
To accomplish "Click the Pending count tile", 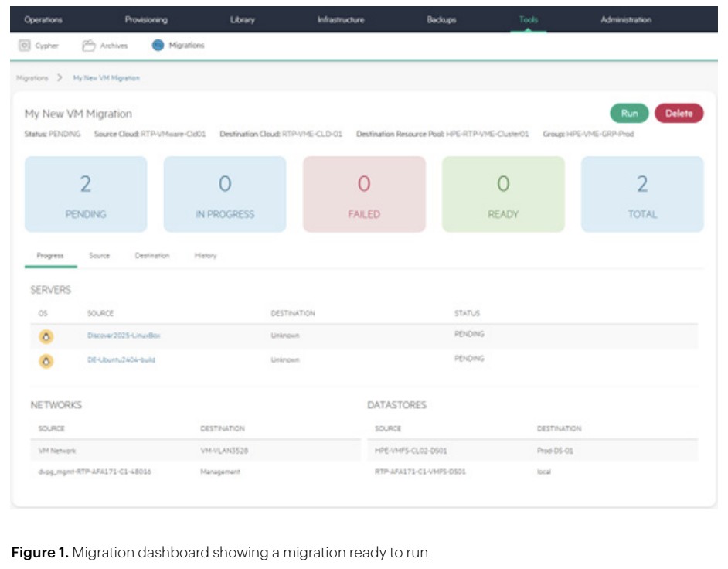I will 86,194.
